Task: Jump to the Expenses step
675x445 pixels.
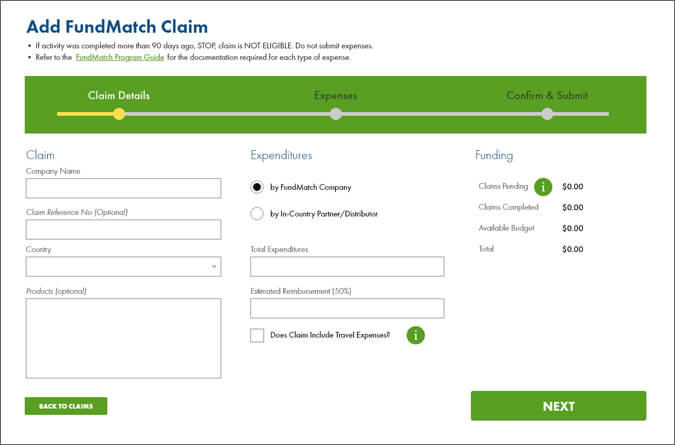Action: click(335, 96)
